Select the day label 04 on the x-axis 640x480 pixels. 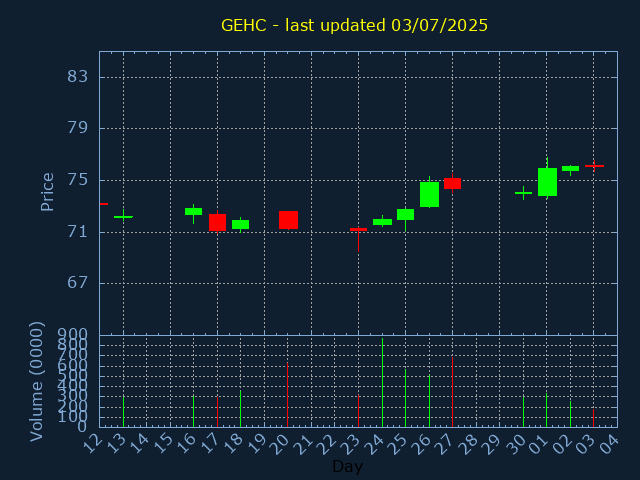(610, 444)
